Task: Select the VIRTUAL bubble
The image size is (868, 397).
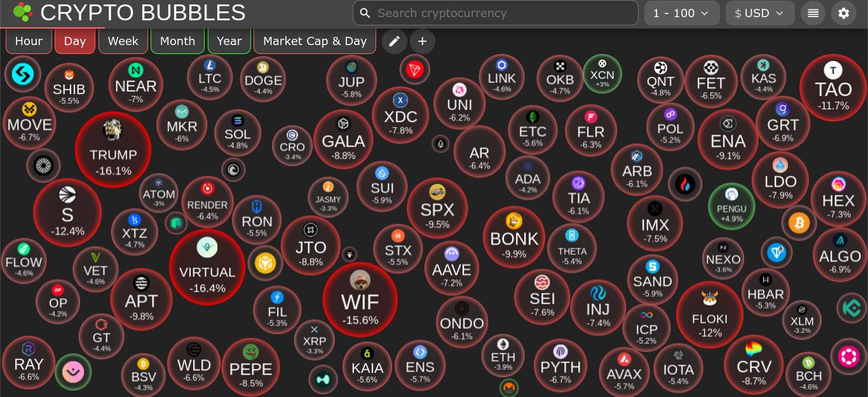Action: click(x=207, y=267)
